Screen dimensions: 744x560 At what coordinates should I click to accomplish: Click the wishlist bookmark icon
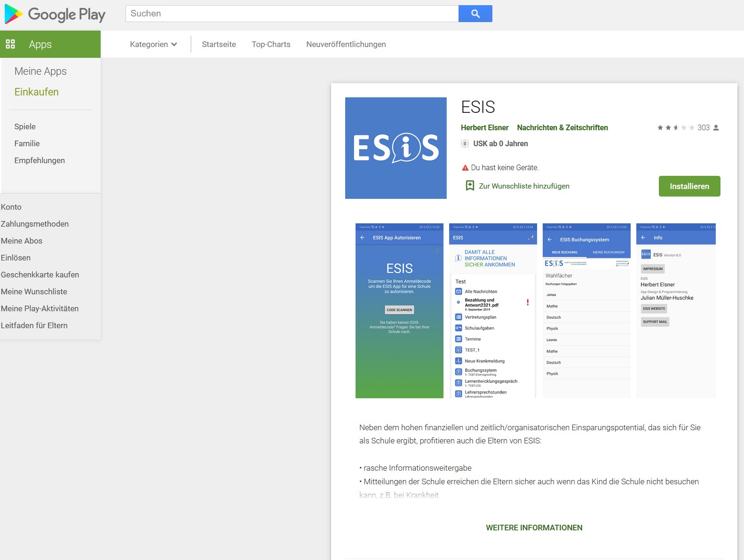pyautogui.click(x=470, y=186)
